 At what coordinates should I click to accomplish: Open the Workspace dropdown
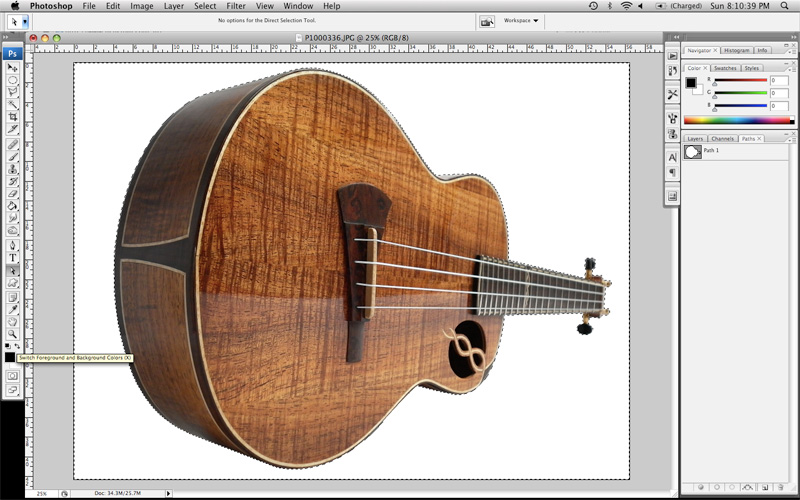(520, 21)
